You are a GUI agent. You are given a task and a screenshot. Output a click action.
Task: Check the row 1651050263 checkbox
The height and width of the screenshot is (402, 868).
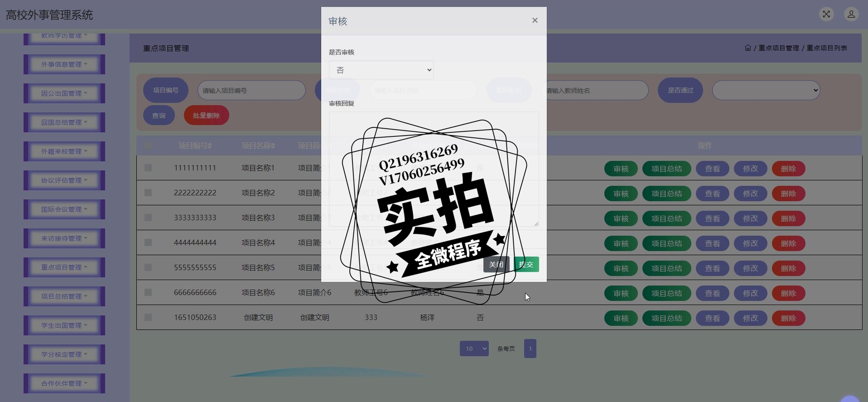[x=148, y=317]
